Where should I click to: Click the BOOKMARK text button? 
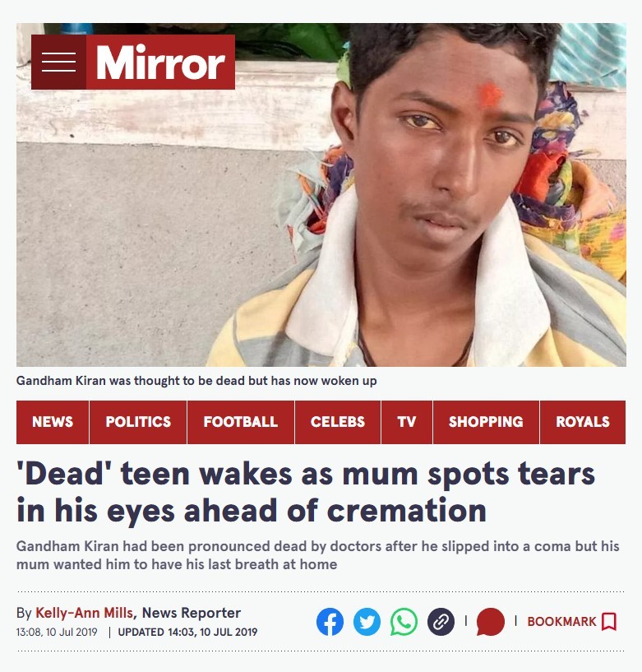coord(562,622)
